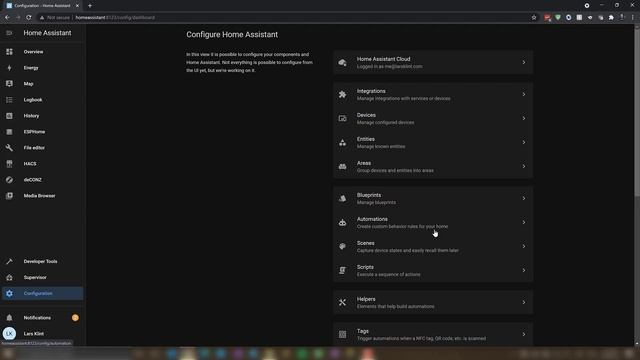The image size is (640, 360).
Task: Open the History chart icon
Action: tap(9, 116)
